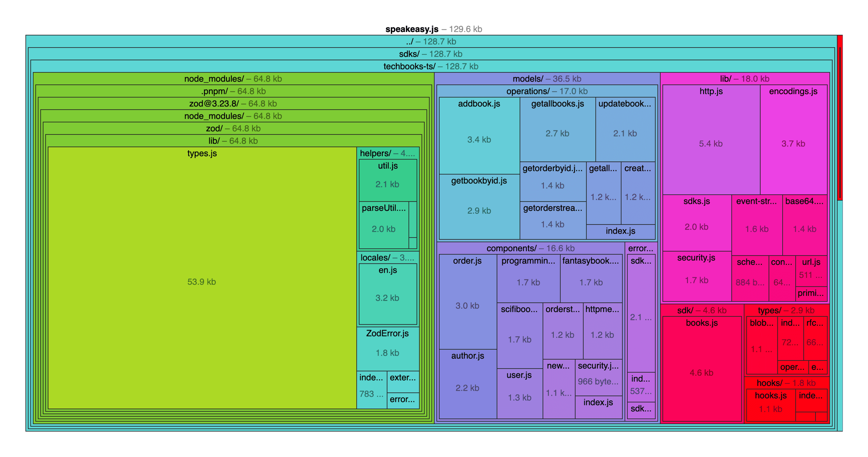Click the zod@3.23.8/ 64.8 kb header
Viewport: 868px width, 457px height.
[x=233, y=103]
